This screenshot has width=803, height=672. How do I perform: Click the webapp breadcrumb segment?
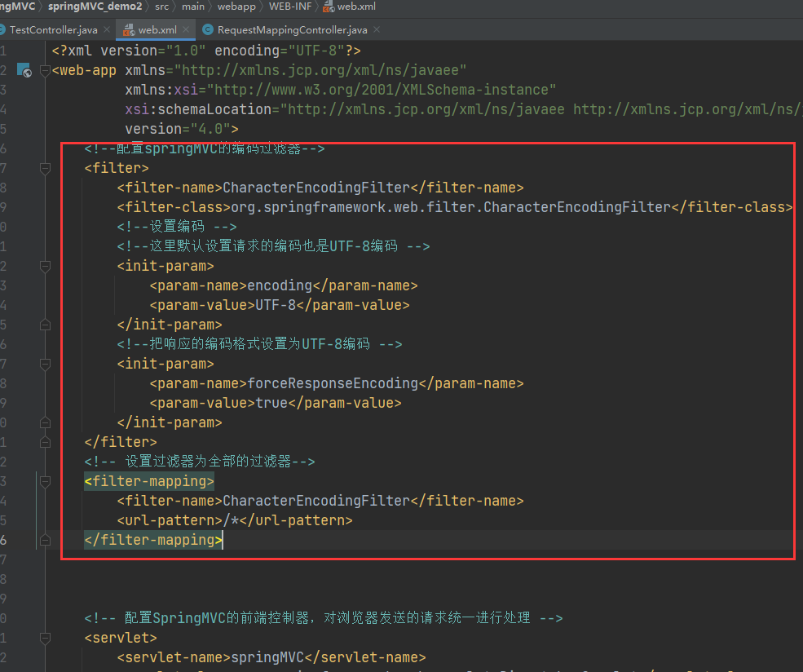click(236, 7)
